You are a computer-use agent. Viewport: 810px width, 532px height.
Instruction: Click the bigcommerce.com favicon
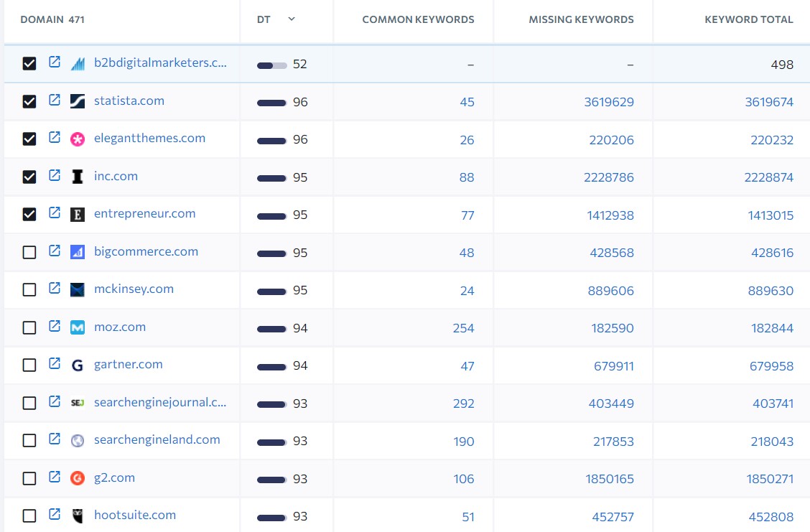pos(78,252)
